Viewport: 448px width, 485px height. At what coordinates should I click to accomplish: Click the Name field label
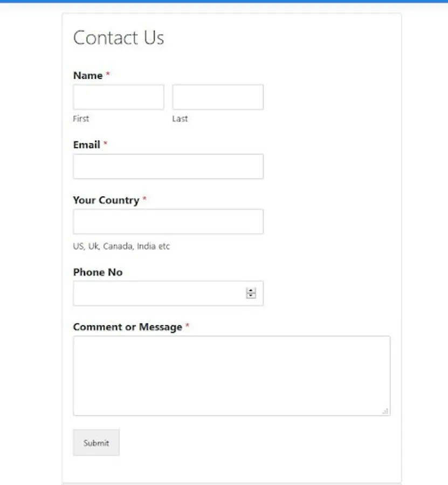tap(88, 75)
